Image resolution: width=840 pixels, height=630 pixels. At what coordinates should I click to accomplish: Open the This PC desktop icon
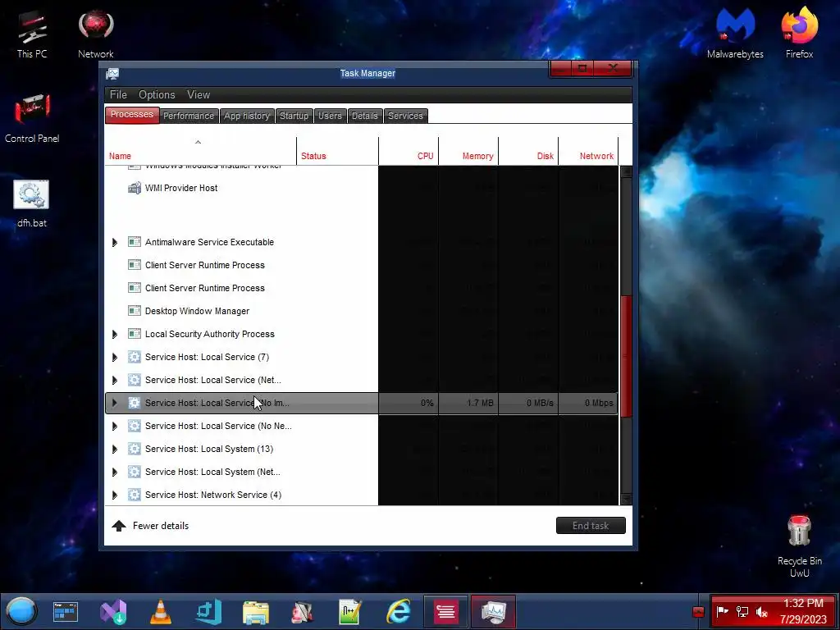[32, 33]
